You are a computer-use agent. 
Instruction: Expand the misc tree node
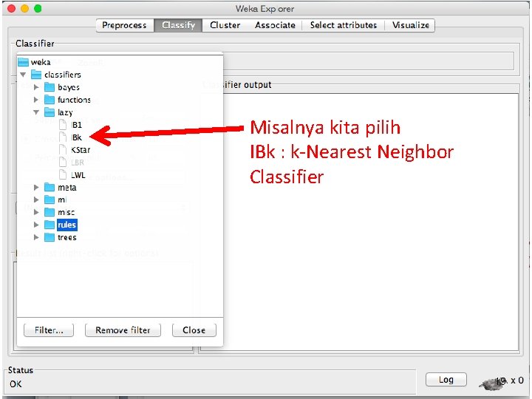[x=36, y=212]
